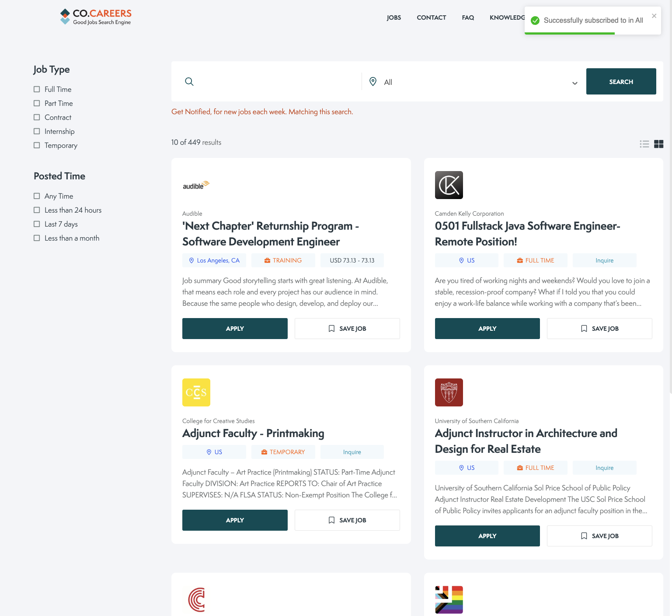Save the Adjunct Instructor in Architecture job

point(599,536)
